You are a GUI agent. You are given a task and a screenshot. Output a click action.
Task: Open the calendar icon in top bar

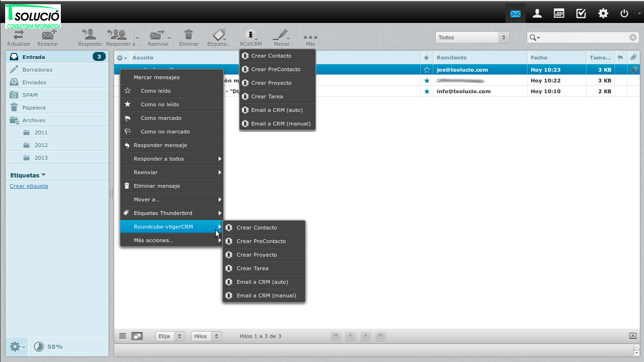559,14
